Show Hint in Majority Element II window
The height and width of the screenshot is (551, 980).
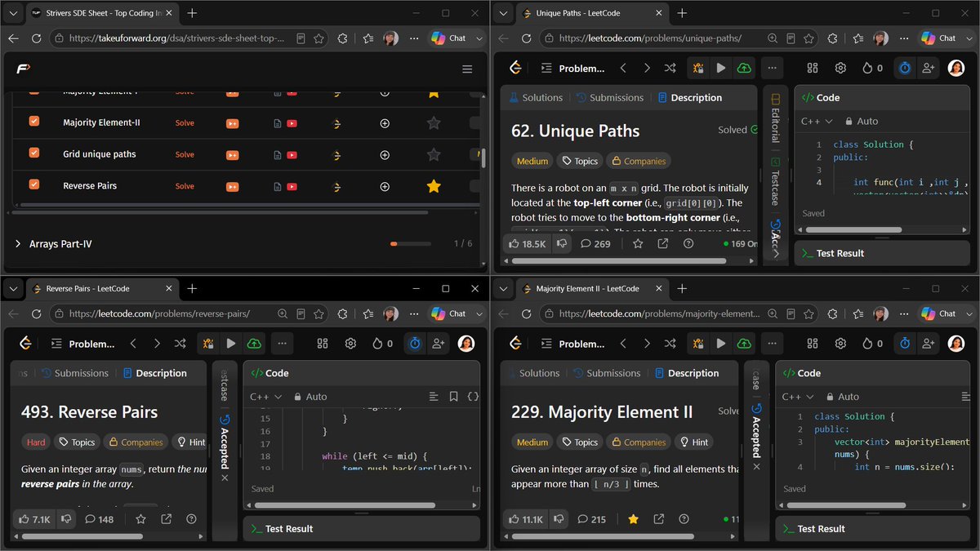point(693,442)
